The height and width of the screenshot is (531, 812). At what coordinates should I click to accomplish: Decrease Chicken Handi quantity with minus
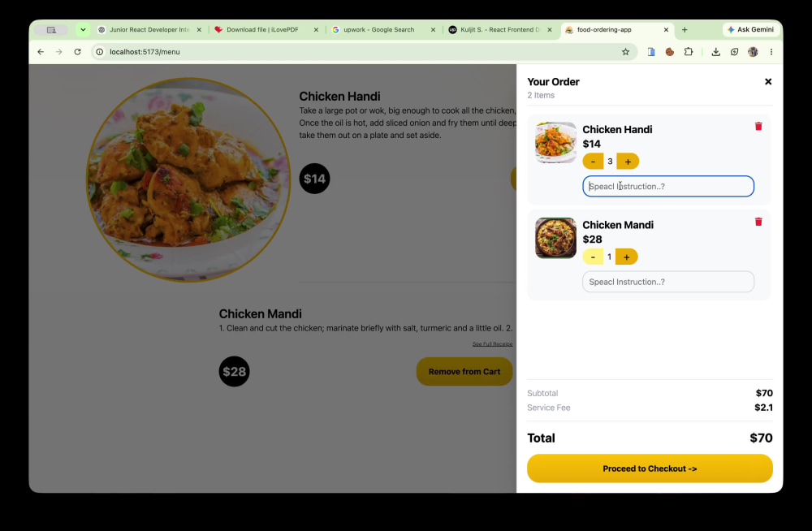coord(593,162)
